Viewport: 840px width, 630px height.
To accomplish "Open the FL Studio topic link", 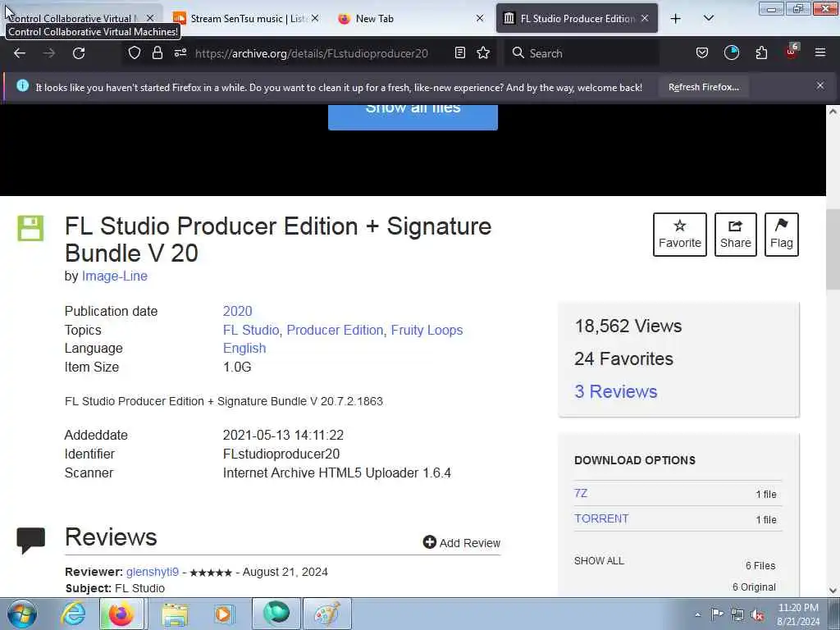I will click(251, 330).
